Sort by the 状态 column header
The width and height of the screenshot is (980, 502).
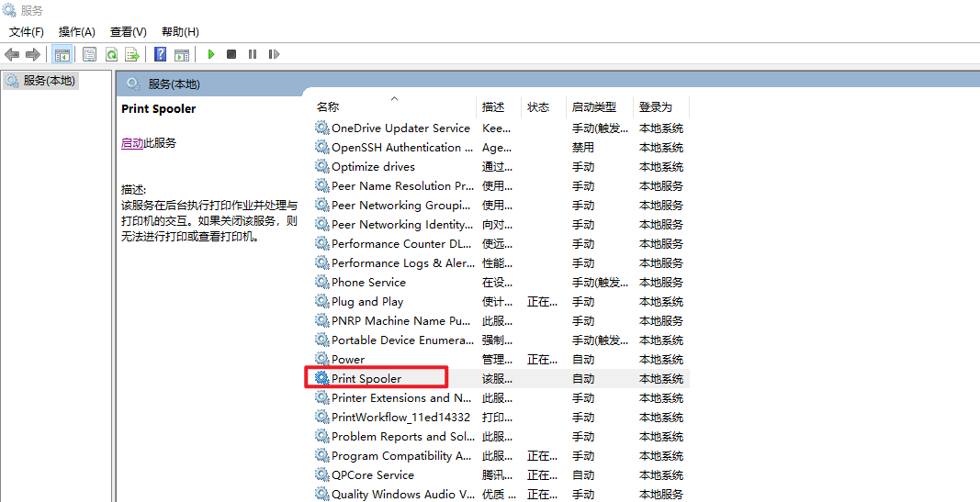point(544,106)
